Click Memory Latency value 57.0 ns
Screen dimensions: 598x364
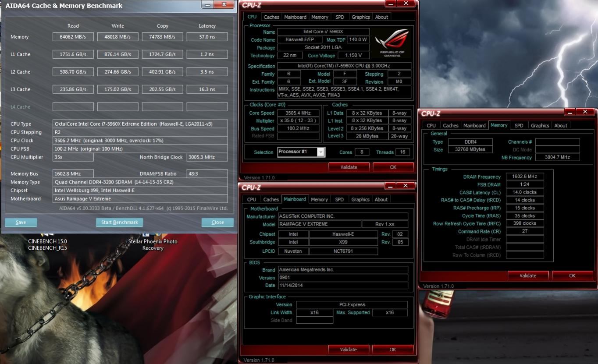207,37
